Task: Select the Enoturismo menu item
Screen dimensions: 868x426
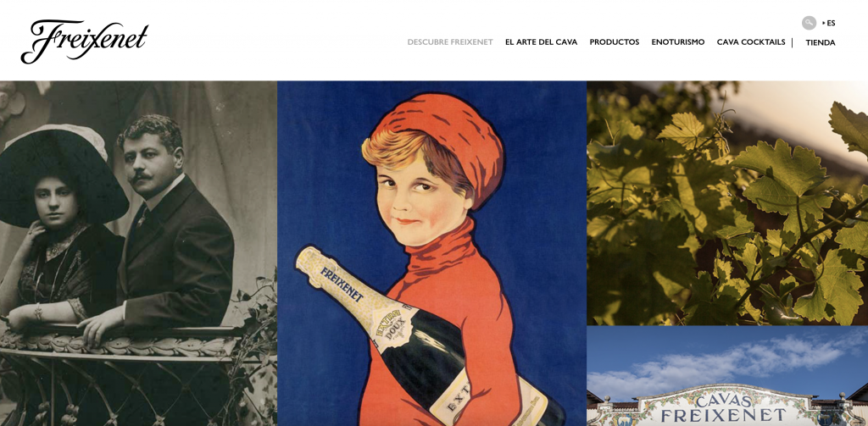Action: tap(678, 42)
